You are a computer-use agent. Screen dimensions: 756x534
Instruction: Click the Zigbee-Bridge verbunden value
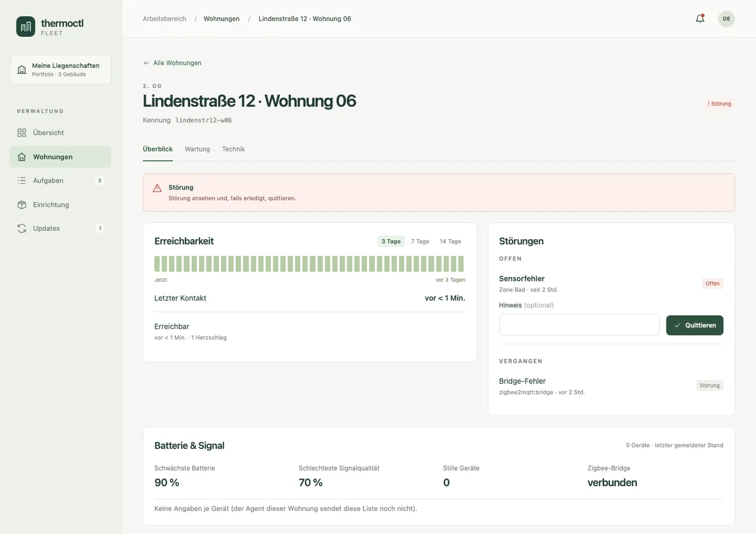click(x=612, y=483)
